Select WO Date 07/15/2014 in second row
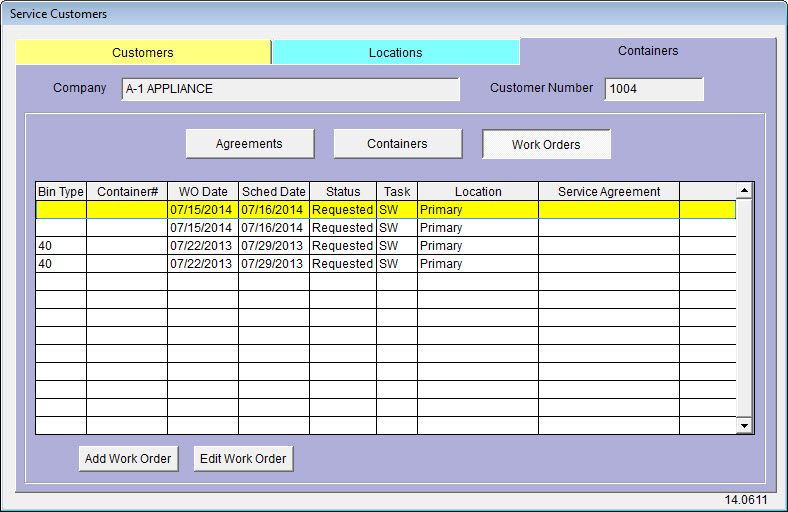 click(201, 228)
